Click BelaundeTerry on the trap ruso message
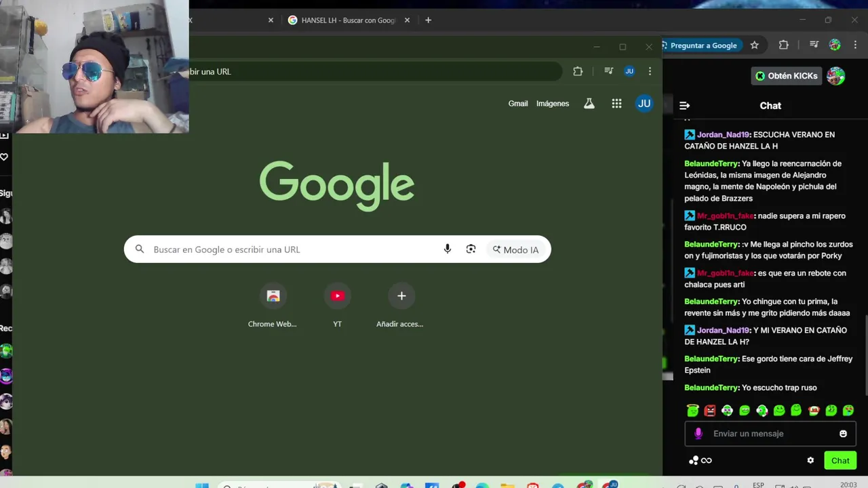The image size is (868, 488). pos(711,388)
